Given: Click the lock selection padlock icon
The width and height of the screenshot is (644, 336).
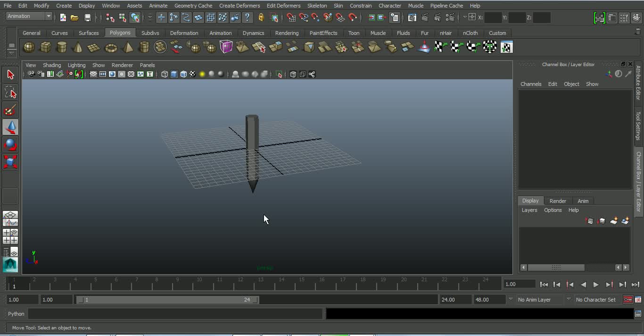Looking at the screenshot, I should (x=261, y=17).
